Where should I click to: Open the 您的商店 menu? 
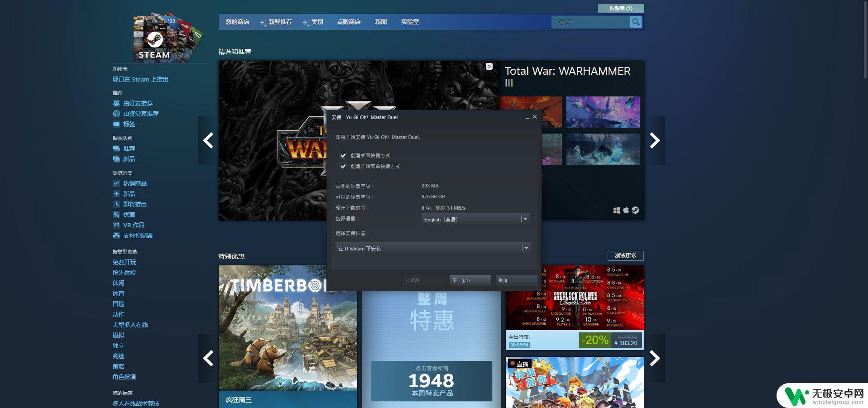pos(237,22)
